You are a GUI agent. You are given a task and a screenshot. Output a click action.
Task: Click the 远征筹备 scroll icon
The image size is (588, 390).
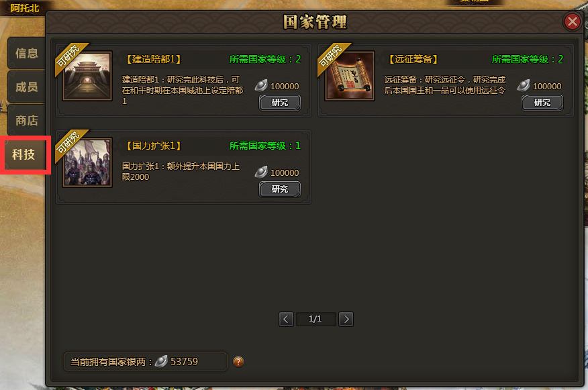350,76
